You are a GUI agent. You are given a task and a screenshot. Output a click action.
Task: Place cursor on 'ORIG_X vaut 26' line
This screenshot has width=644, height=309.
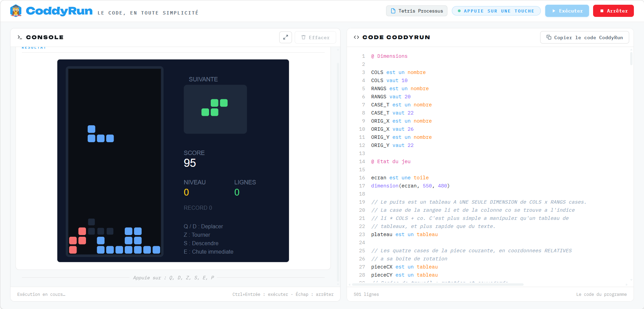coord(392,129)
